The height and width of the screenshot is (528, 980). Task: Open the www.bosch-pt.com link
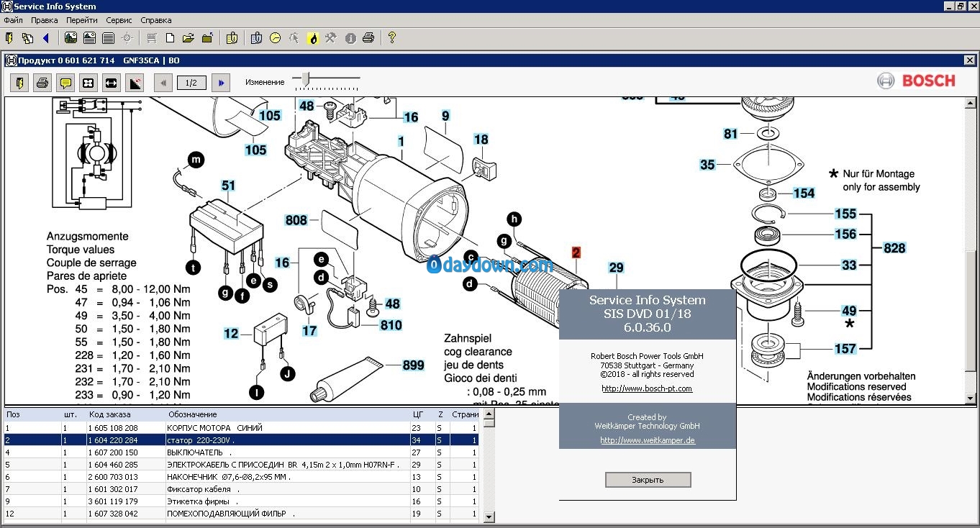pyautogui.click(x=647, y=388)
